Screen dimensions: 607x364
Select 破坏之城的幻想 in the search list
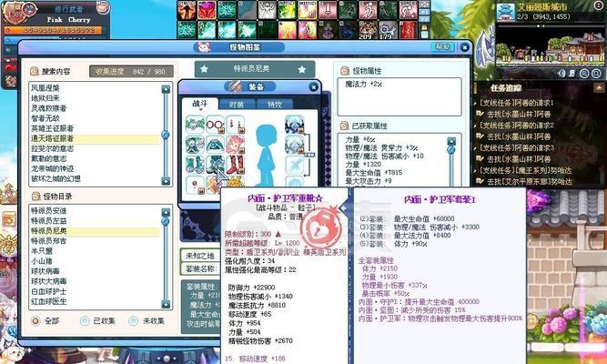(95, 179)
